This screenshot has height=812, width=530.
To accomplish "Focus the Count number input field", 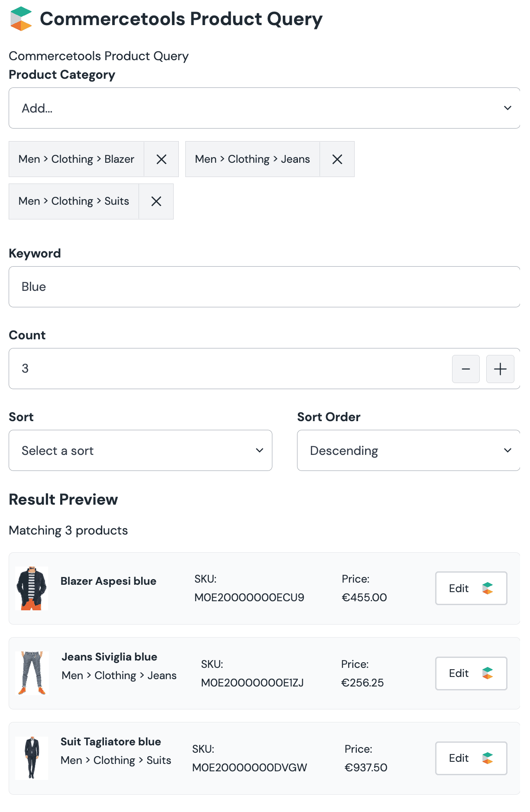I will [x=229, y=369].
